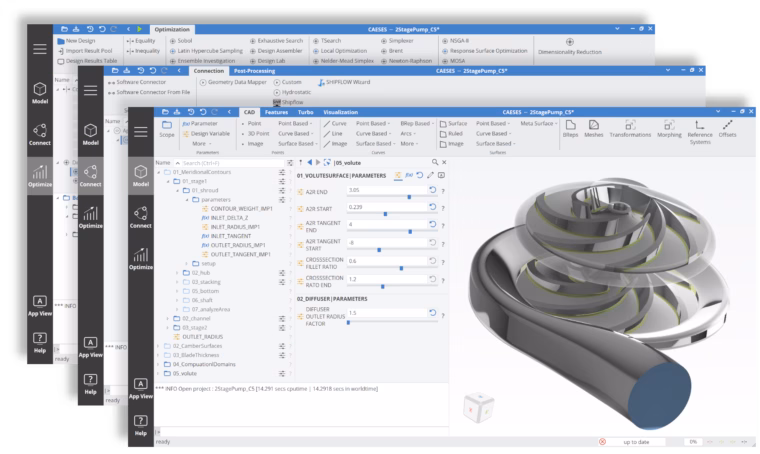Reset the A2R END parameter value
The width and height of the screenshot is (760, 454).
[x=432, y=190]
